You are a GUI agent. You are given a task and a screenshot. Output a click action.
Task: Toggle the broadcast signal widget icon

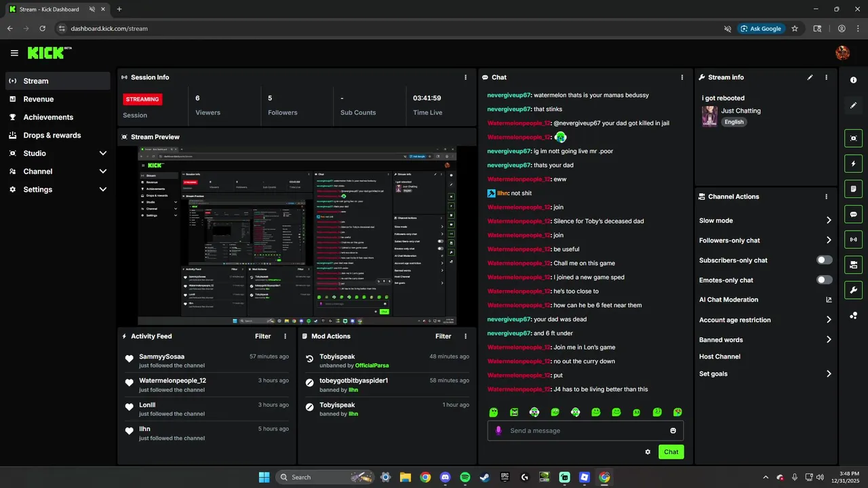coord(853,239)
